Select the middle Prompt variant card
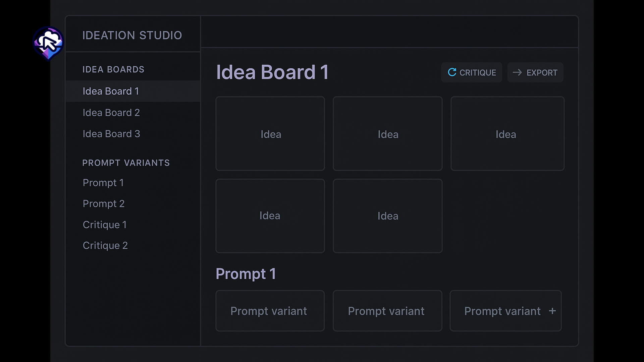The height and width of the screenshot is (362, 644). tap(387, 311)
